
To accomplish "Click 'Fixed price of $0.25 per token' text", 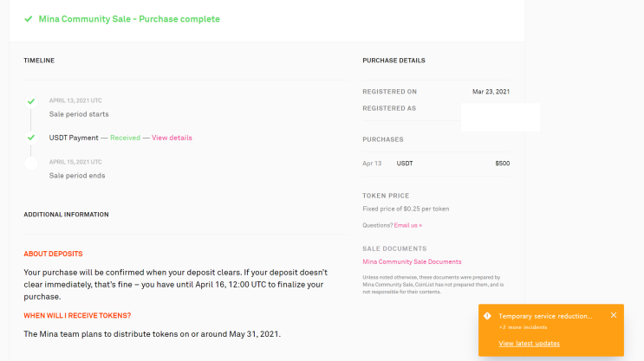I will coord(406,209).
